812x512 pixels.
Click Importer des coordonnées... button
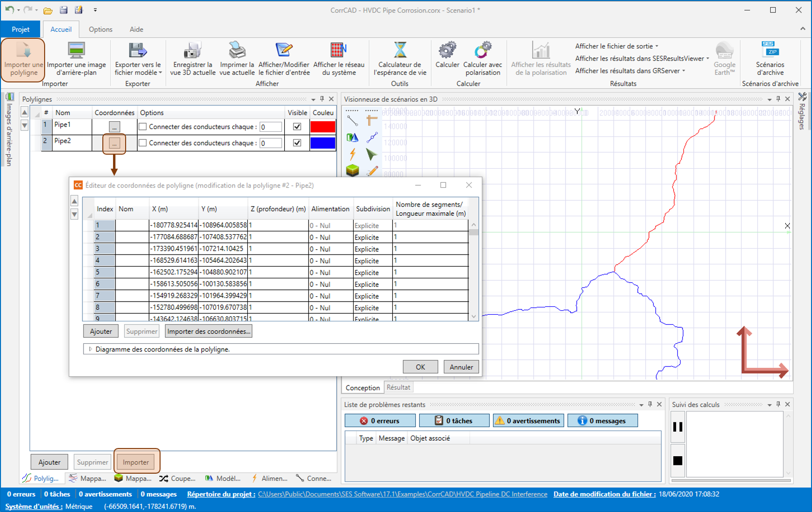pos(209,331)
